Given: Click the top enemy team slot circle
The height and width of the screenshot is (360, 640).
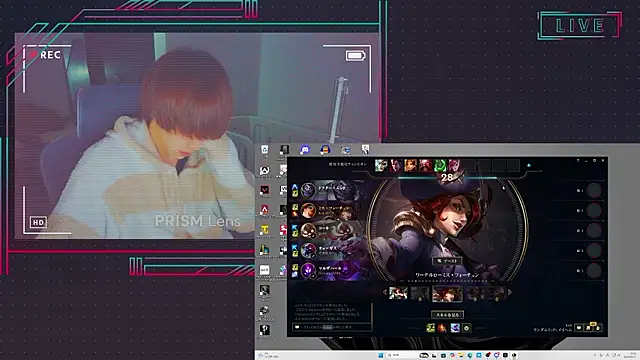Looking at the screenshot, I should pyautogui.click(x=594, y=190).
